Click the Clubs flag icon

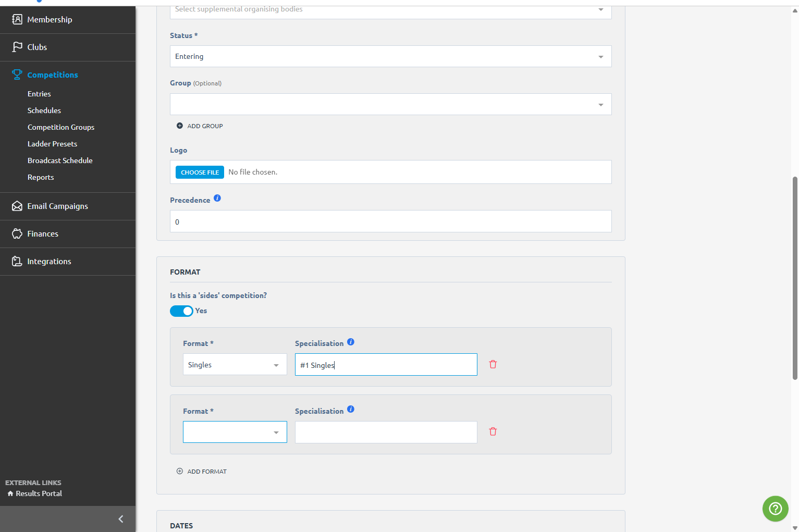coord(17,47)
